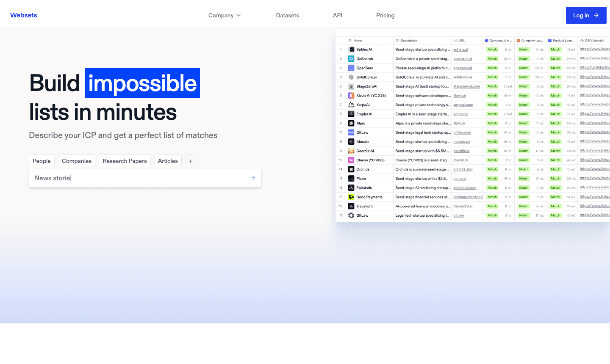
Task: Click the orange Company Lau... column icon
Action: coord(518,41)
